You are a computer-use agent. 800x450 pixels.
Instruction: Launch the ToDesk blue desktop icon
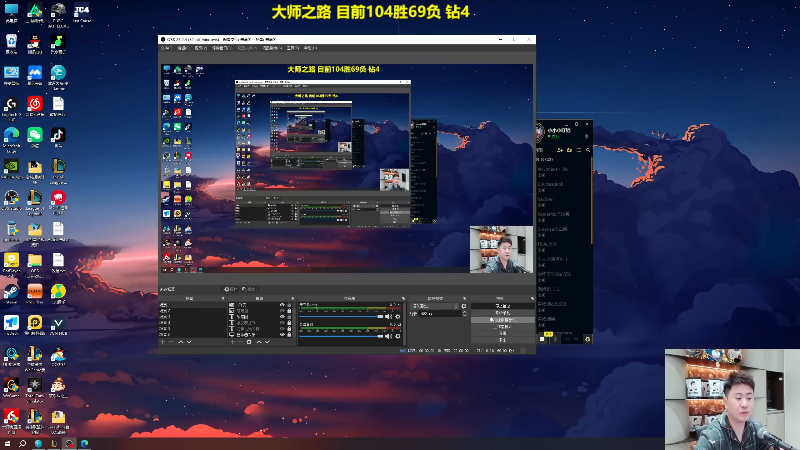coord(11,322)
